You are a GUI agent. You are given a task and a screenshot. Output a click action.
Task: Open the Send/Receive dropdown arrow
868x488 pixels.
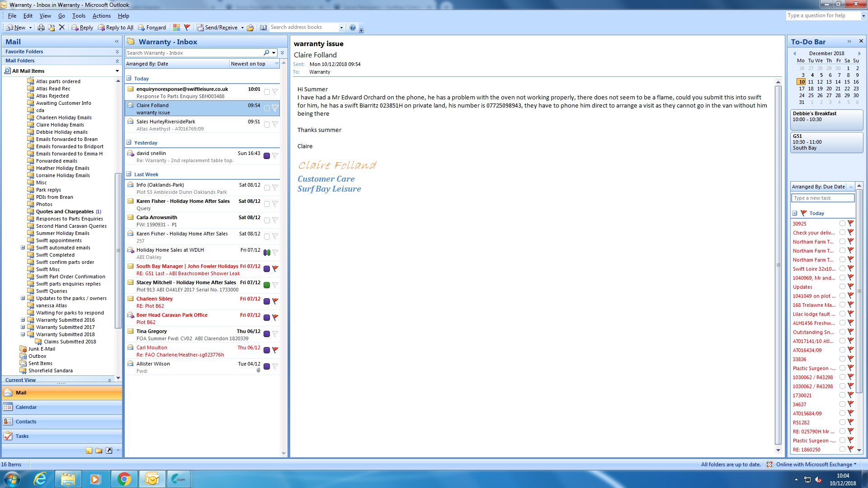coord(242,28)
